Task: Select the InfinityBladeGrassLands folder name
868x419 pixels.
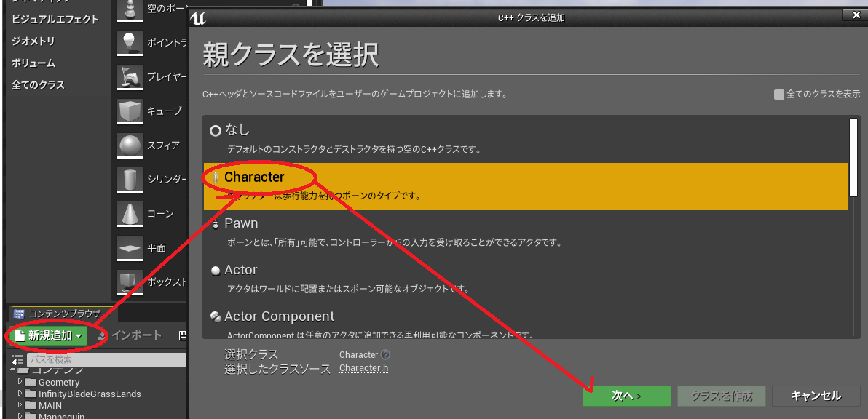Action: pos(90,394)
